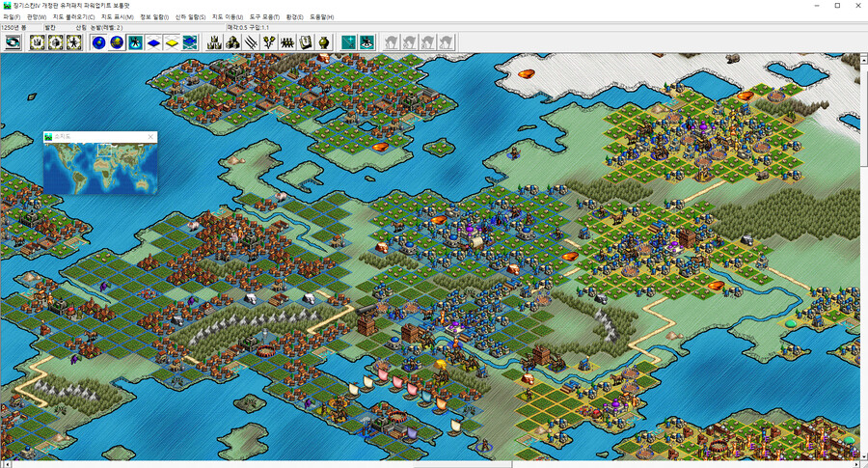868x468 pixels.
Task: Click the figure standing on tile teal icon
Action: 367,42
